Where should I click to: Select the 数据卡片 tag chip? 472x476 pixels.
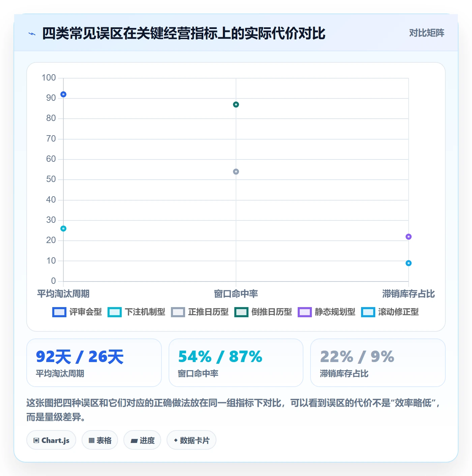(191, 440)
